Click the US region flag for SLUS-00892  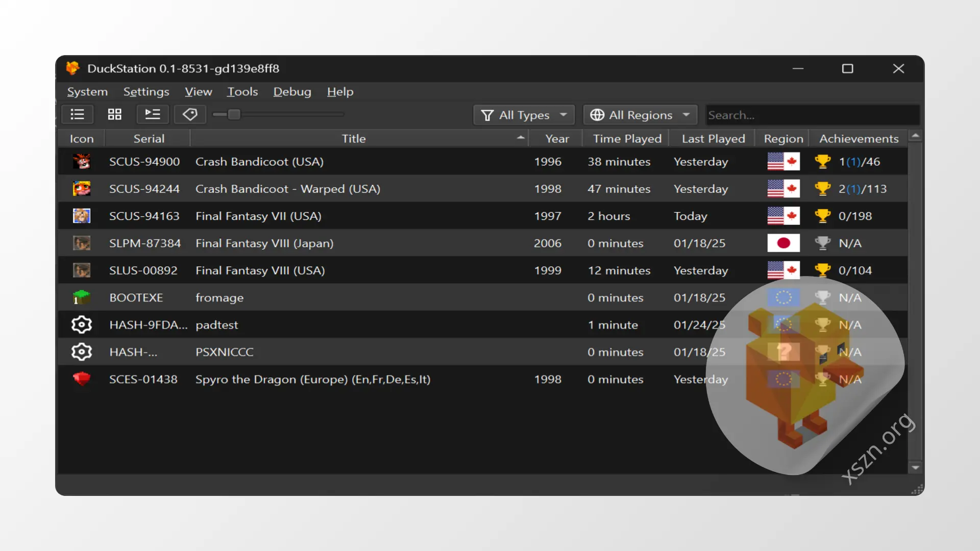(x=783, y=270)
